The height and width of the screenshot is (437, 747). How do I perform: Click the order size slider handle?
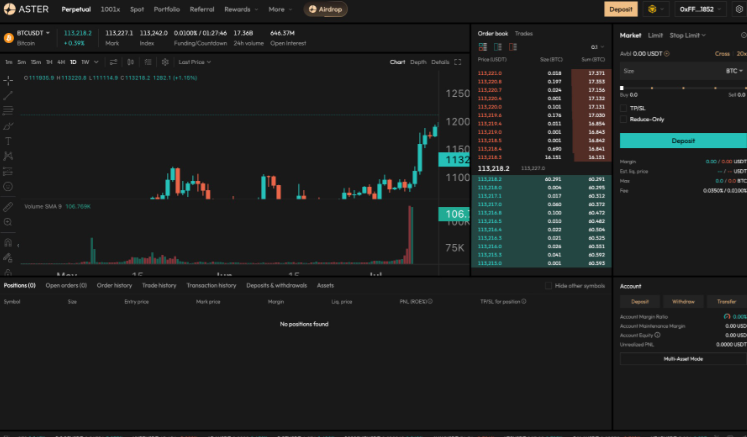click(622, 88)
